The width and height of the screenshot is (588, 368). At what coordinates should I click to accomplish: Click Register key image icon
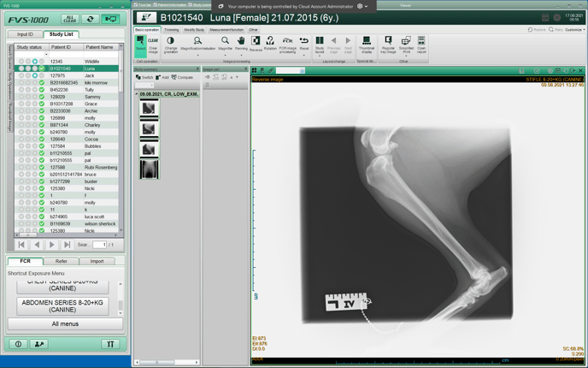(388, 43)
